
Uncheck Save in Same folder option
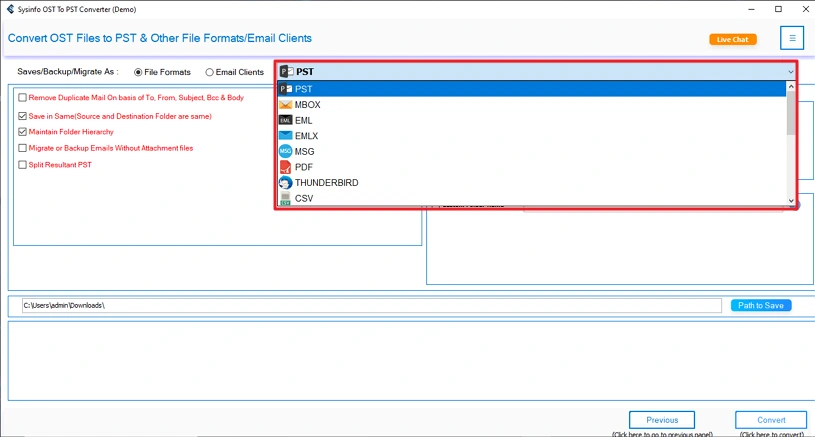(22, 116)
